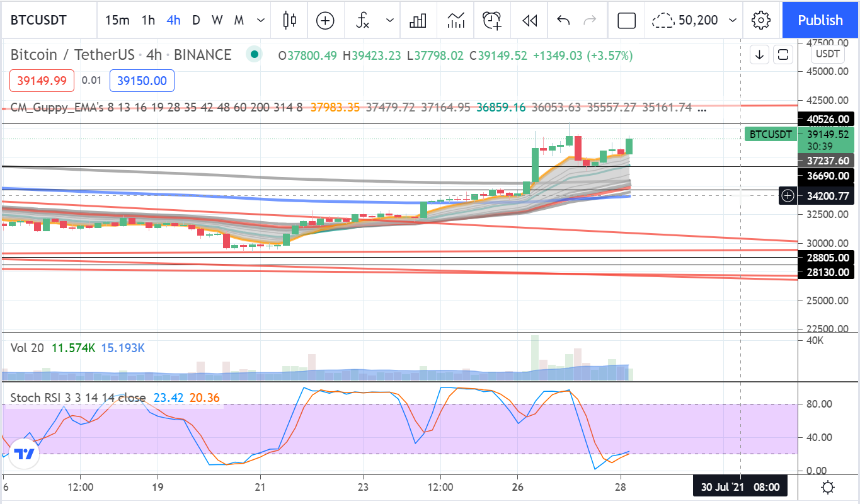Open time axis settings gear at bottom right
The width and height of the screenshot is (860, 504).
point(828,487)
